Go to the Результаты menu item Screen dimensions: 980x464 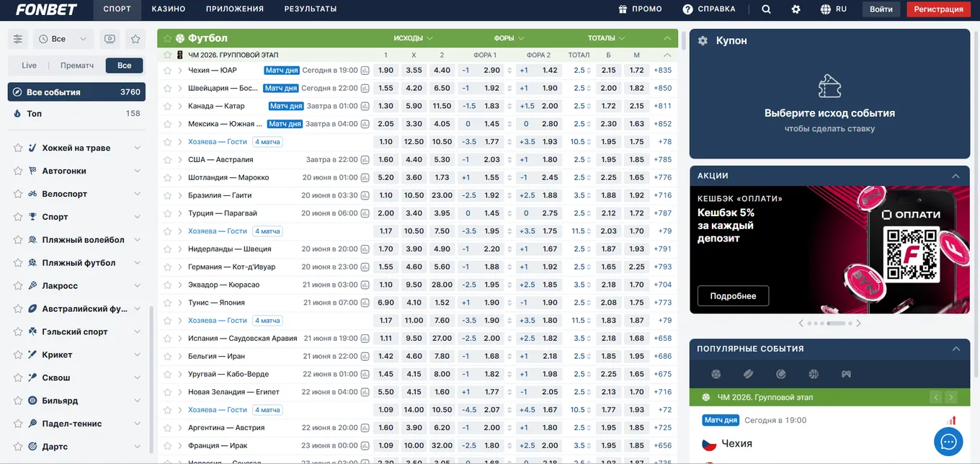pyautogui.click(x=311, y=9)
